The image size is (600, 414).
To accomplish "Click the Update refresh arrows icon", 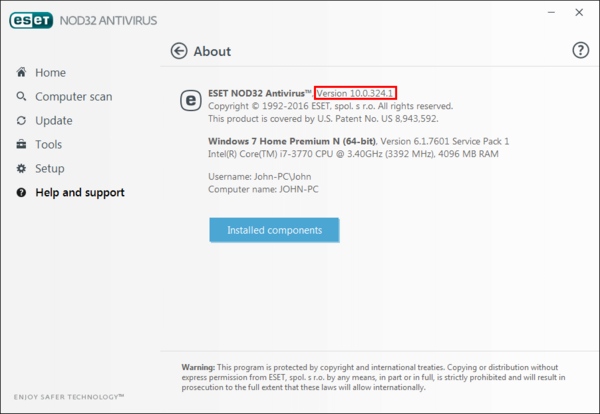I will pyautogui.click(x=21, y=121).
